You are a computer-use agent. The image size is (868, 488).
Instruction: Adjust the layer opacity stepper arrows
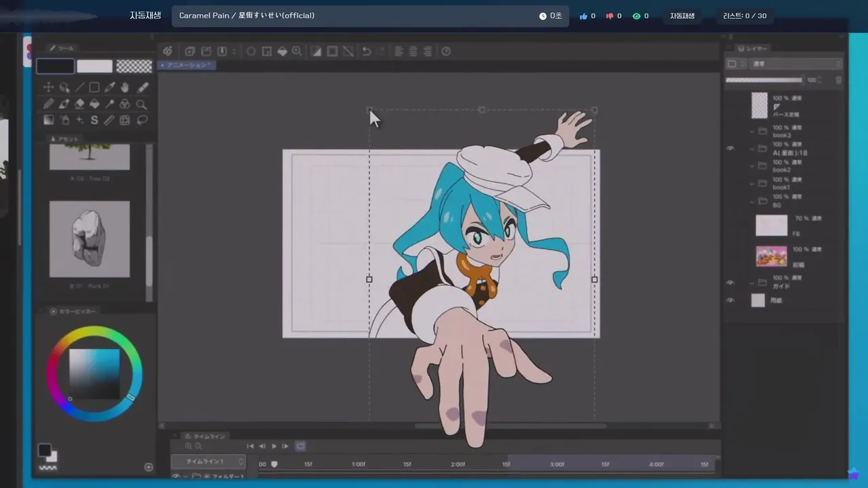click(821, 80)
